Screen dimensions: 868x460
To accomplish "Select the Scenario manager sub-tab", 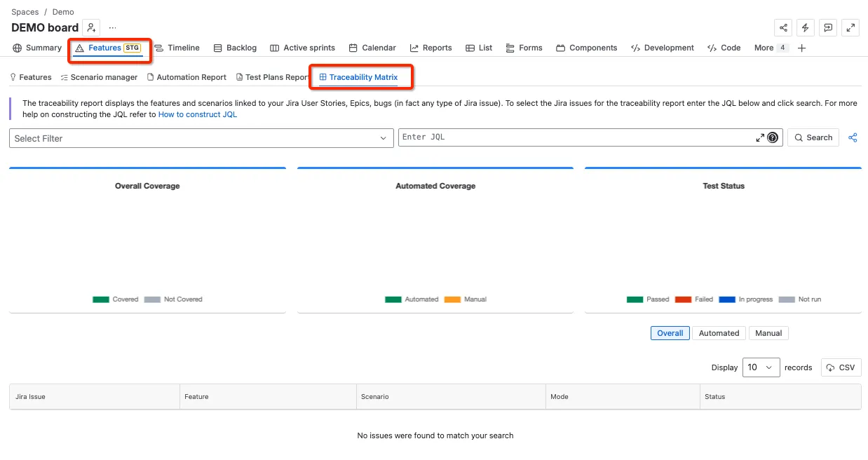I will tap(99, 77).
